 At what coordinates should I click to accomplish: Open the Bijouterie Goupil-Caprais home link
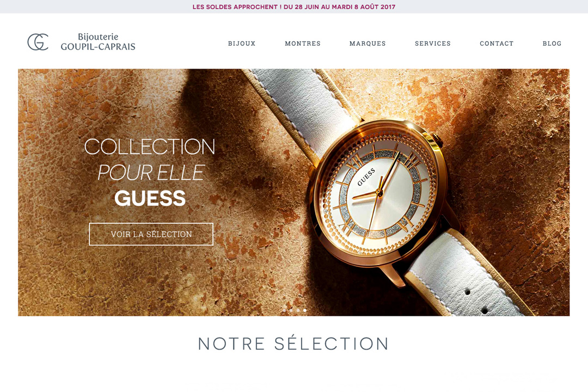point(98,41)
